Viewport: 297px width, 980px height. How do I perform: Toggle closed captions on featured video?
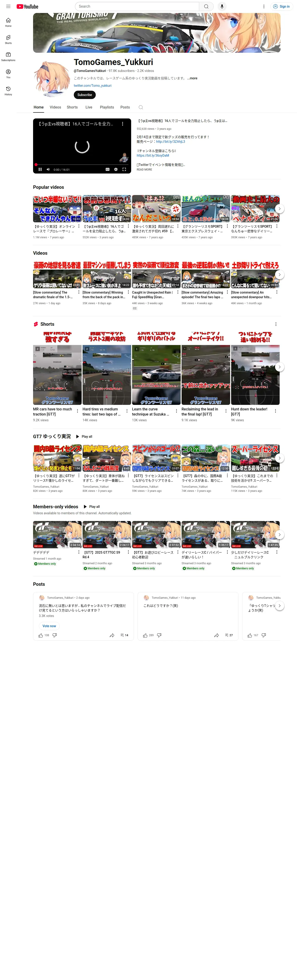click(x=108, y=169)
